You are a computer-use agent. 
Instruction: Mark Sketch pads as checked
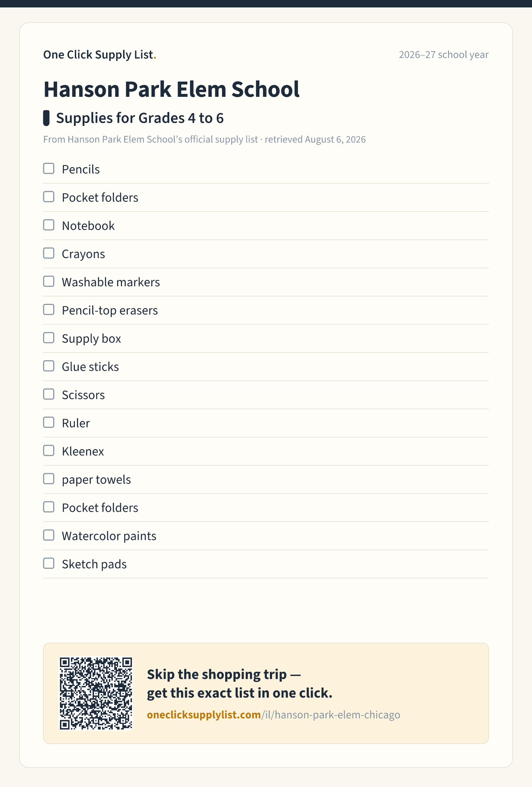49,563
